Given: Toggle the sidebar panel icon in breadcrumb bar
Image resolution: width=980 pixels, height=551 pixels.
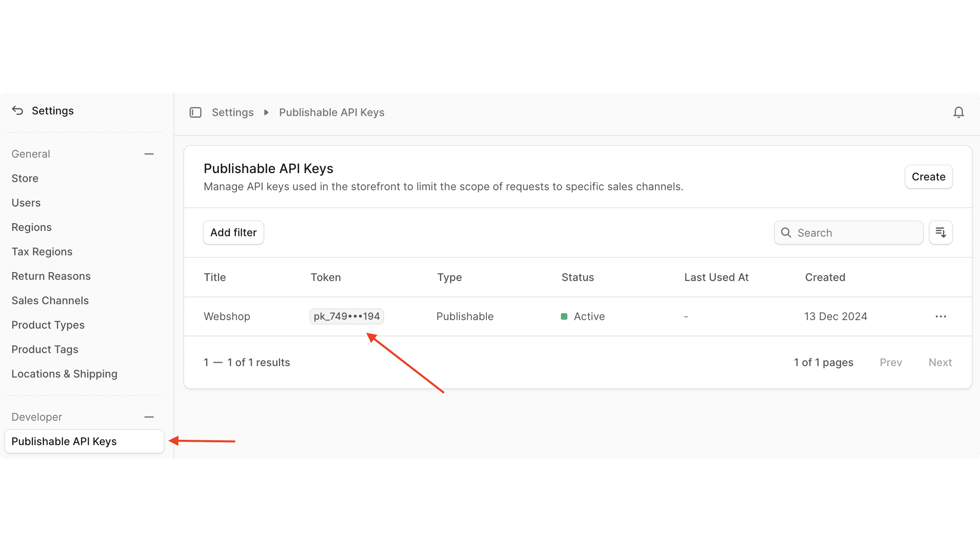Looking at the screenshot, I should click(196, 112).
